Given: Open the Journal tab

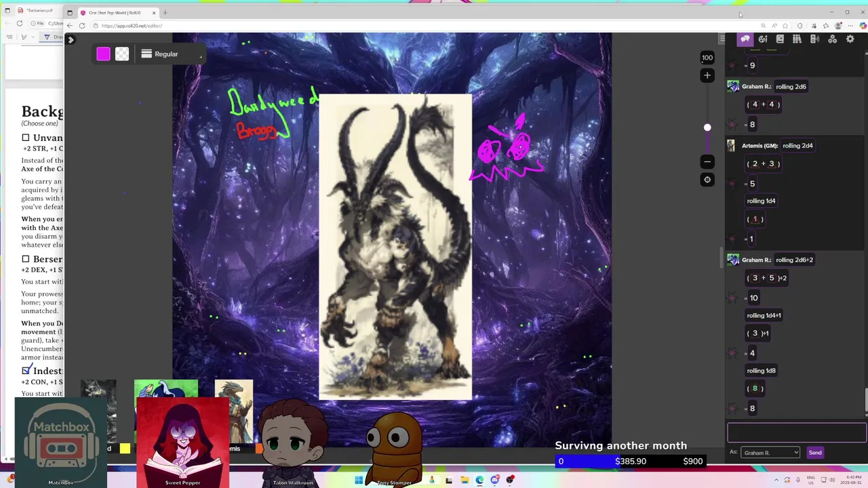Looking at the screenshot, I should 780,39.
